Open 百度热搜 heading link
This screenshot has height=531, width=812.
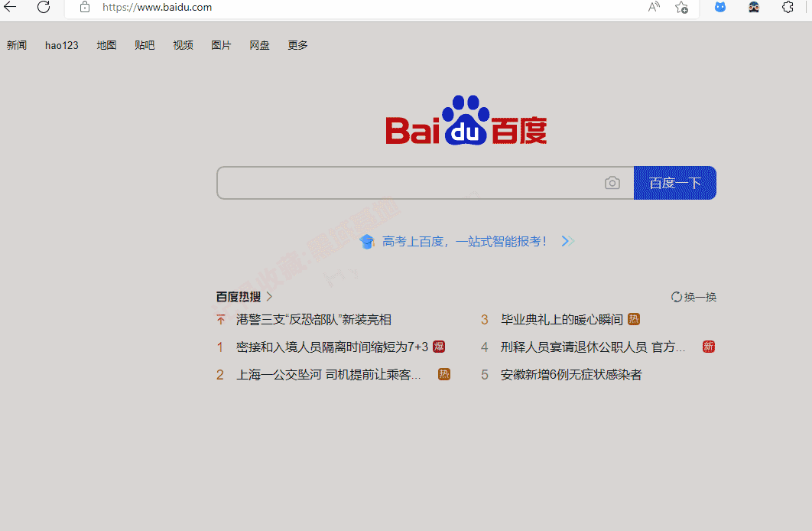239,297
